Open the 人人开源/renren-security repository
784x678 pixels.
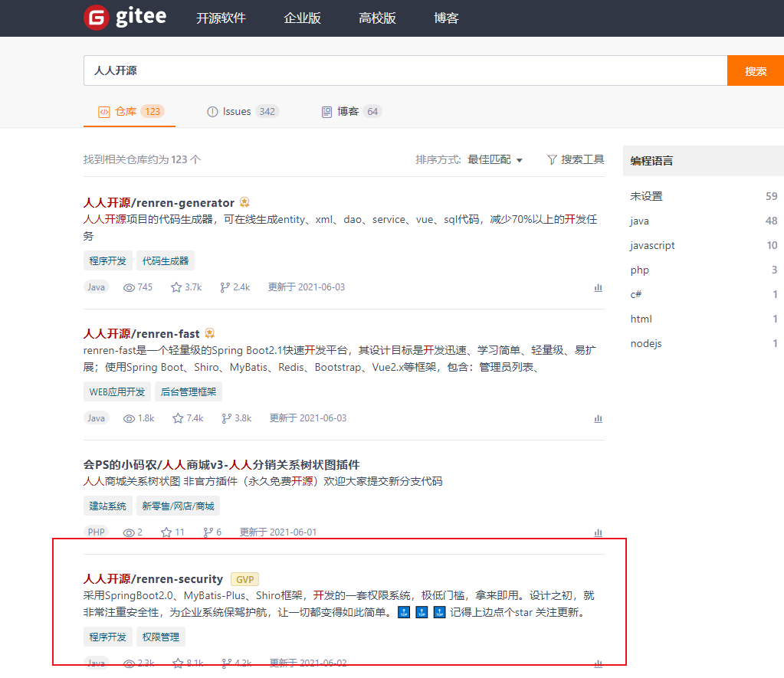click(x=153, y=578)
